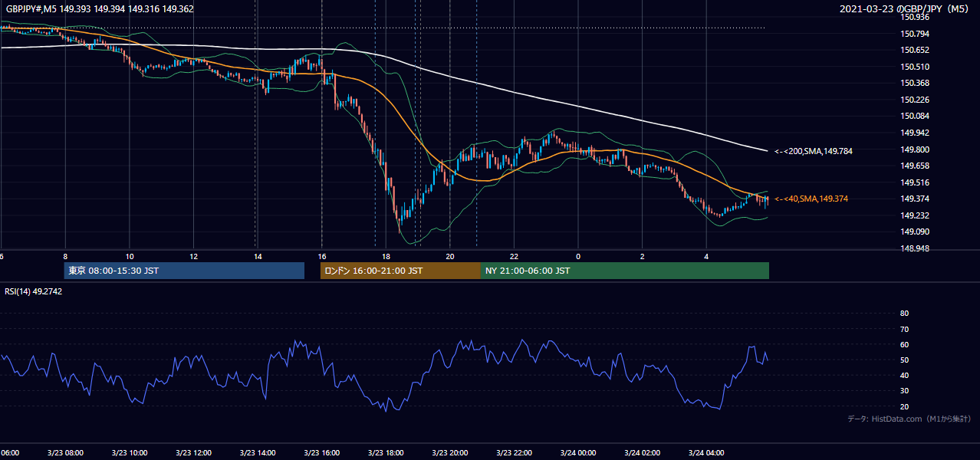
Task: Click the RSI 80 level label
Action: (x=904, y=314)
